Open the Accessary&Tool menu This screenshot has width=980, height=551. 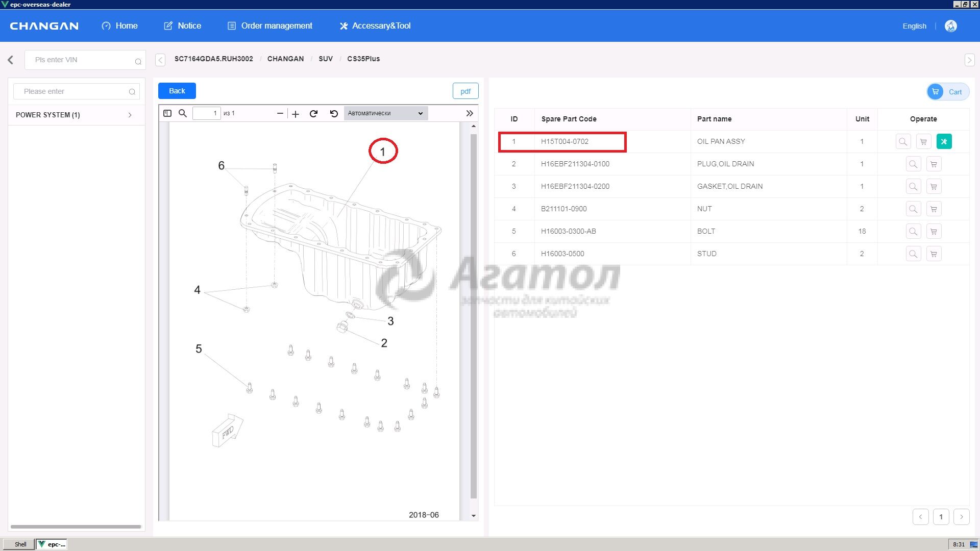[375, 26]
